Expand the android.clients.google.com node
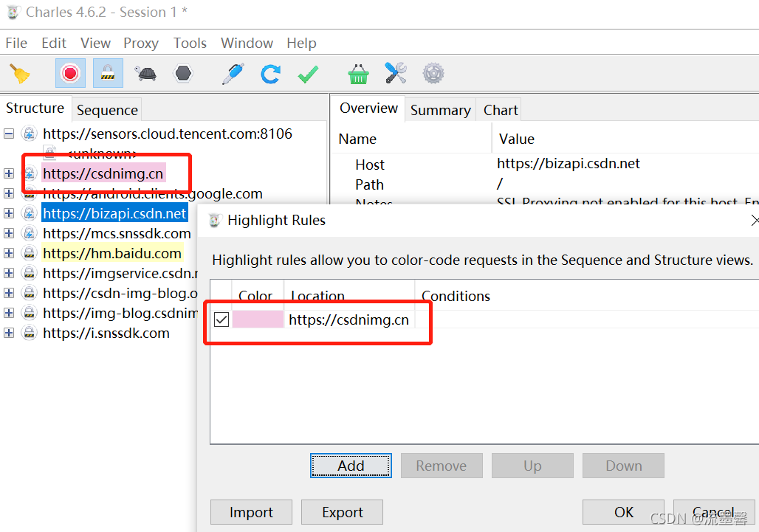 [x=9, y=193]
